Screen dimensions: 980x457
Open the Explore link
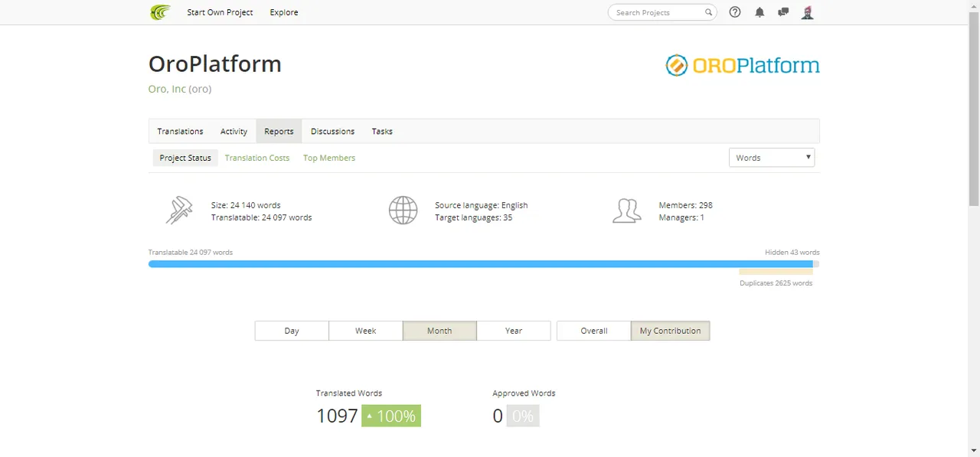(x=284, y=12)
